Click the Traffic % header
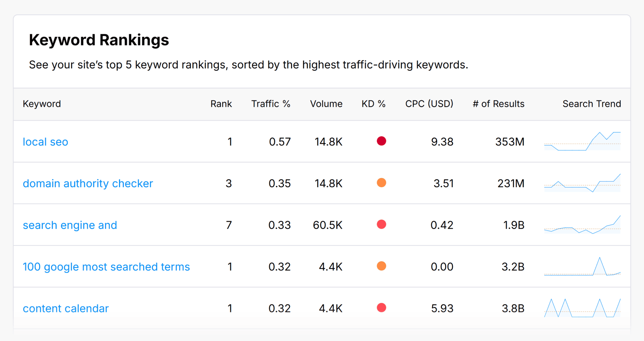 (271, 104)
